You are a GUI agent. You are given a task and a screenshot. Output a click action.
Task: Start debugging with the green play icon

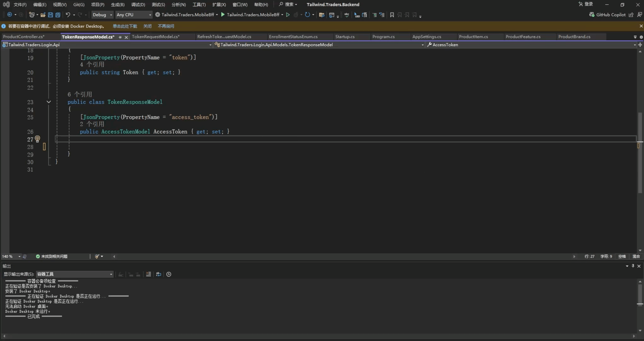point(223,15)
